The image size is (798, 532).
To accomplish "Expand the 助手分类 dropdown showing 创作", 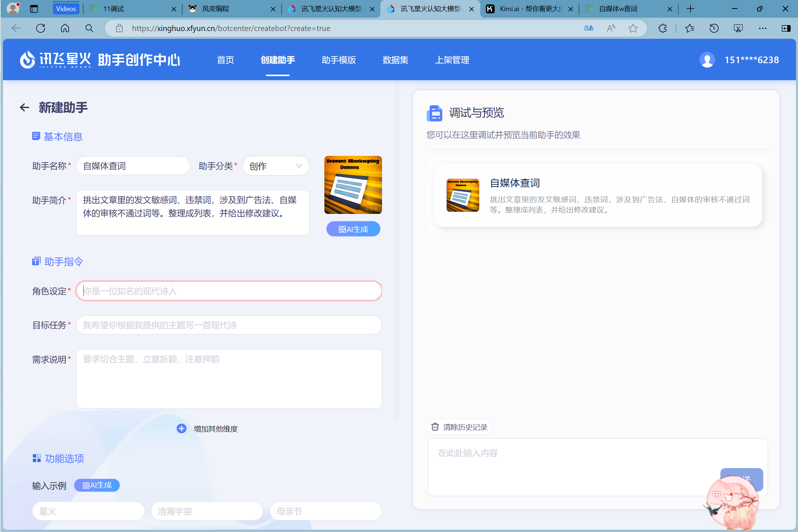I will click(x=276, y=166).
